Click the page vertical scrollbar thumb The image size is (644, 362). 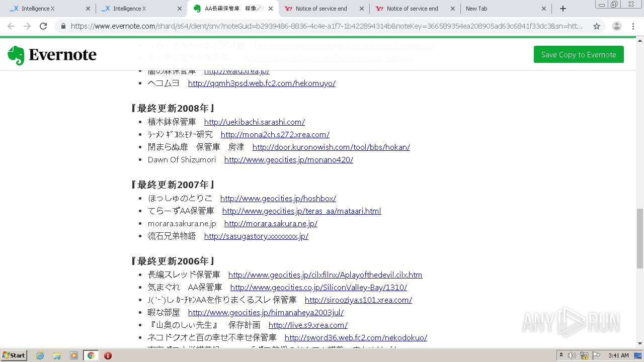coord(640,238)
